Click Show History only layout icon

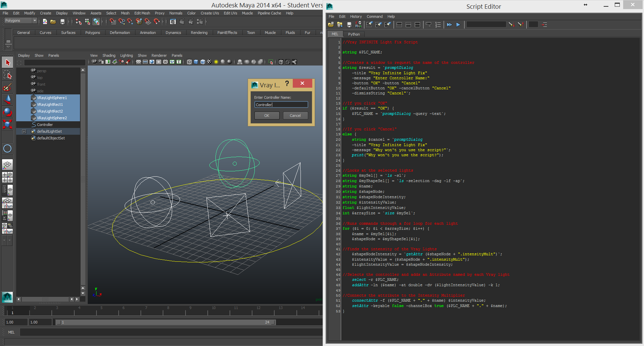coord(399,25)
